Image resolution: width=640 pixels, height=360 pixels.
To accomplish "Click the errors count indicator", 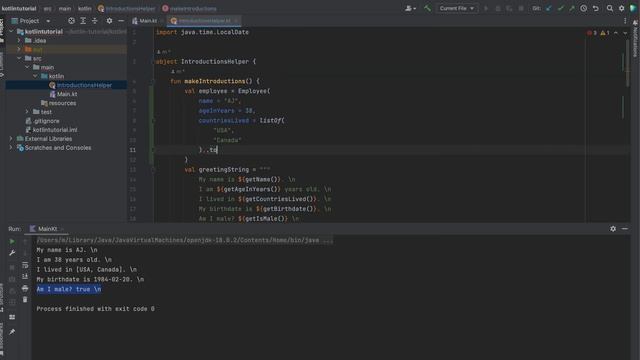I will (592, 33).
